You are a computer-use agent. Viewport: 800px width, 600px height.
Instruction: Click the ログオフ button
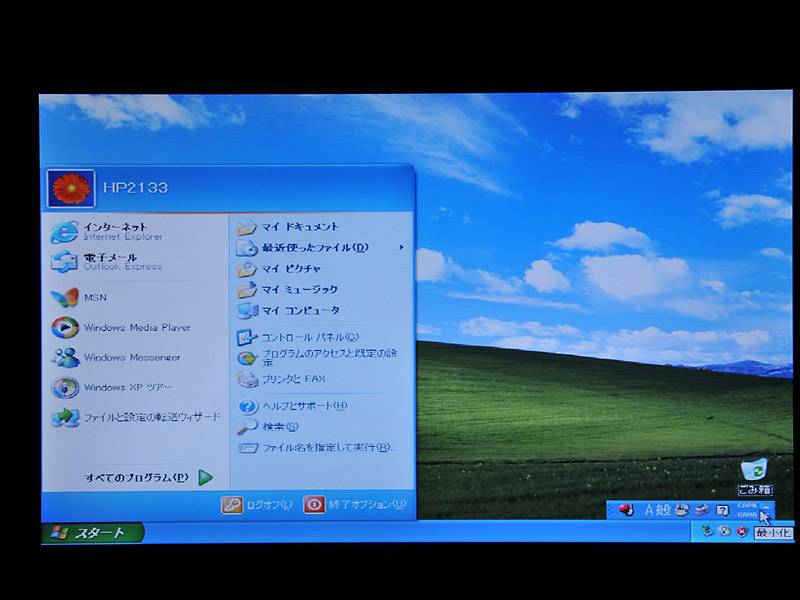[x=258, y=505]
